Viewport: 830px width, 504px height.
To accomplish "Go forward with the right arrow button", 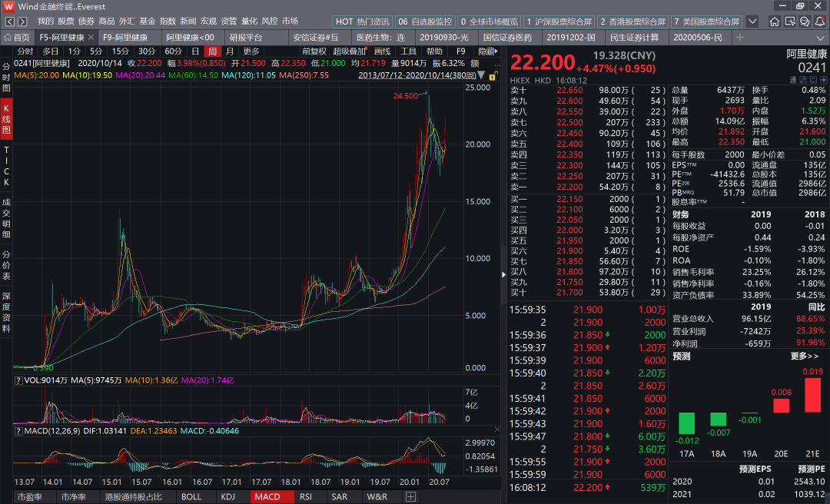I will coord(22,22).
